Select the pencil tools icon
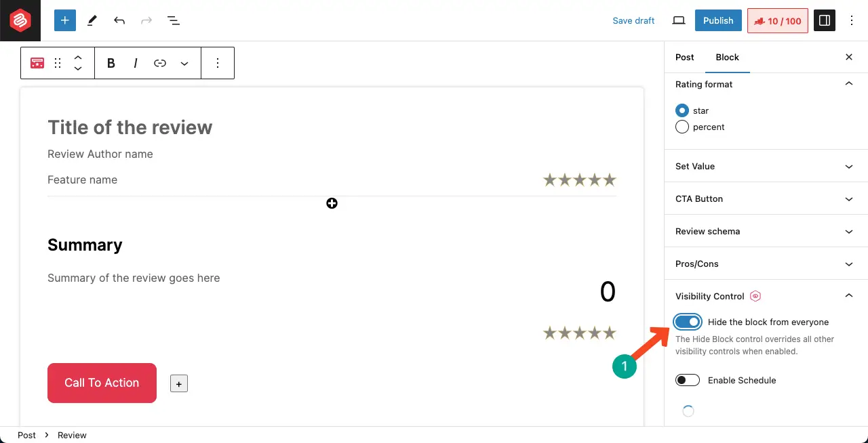Viewport: 868px width, 443px height. coord(92,20)
